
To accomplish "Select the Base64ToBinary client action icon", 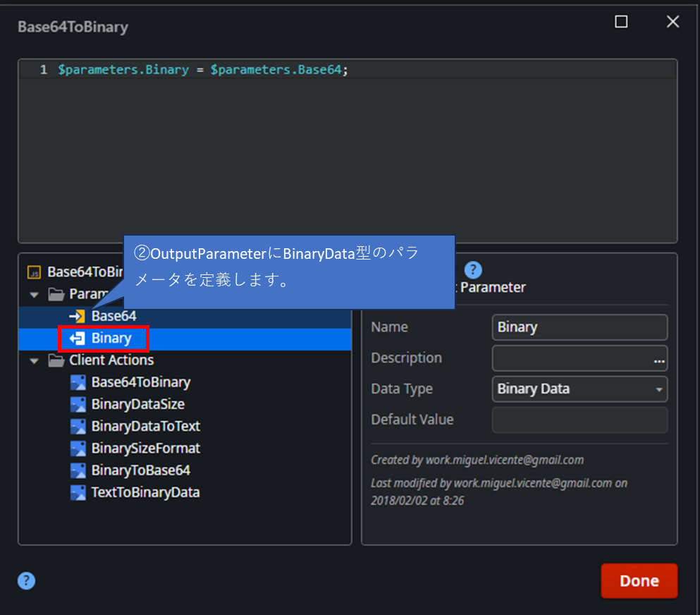I will click(78, 382).
